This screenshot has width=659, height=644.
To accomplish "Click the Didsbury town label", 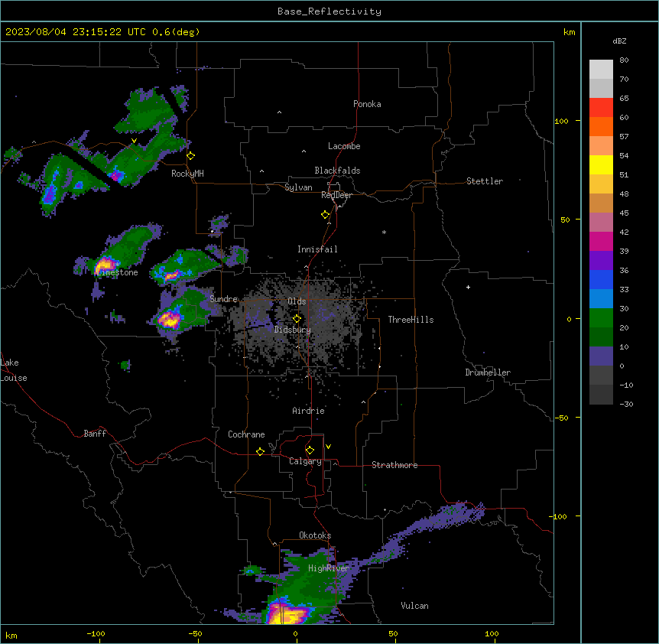I will tap(293, 330).
